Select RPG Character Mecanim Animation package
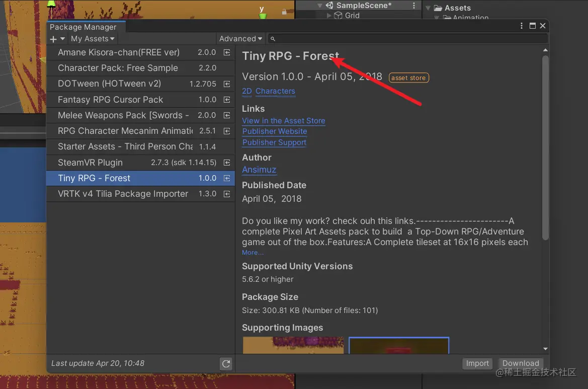The image size is (588, 389). pos(141,131)
